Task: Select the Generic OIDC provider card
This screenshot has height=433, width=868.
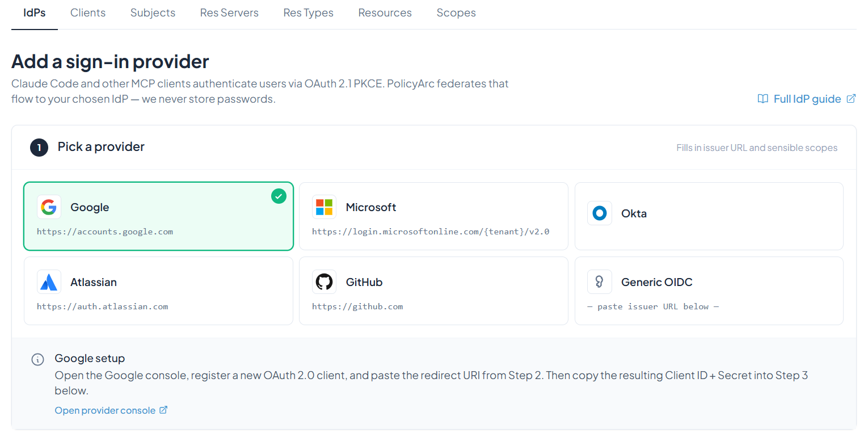Action: [709, 291]
